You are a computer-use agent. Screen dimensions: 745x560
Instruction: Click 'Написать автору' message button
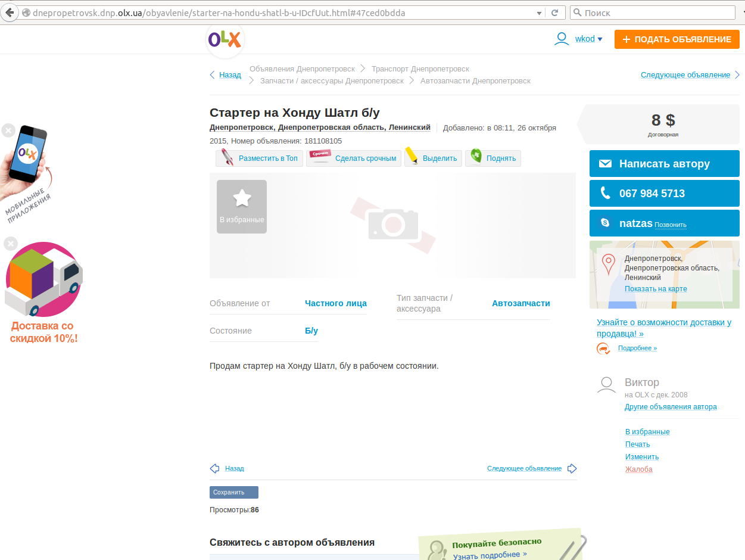click(664, 164)
